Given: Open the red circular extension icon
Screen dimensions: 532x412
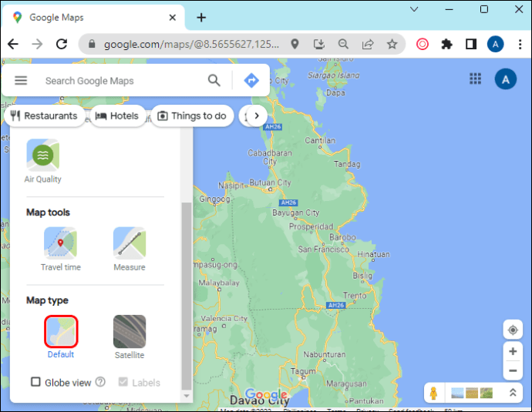Looking at the screenshot, I should coord(423,44).
